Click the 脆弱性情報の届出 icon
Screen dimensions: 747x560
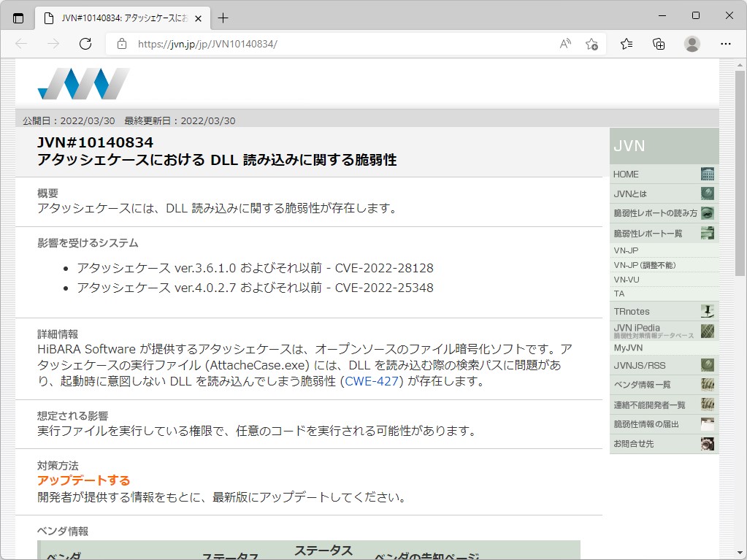[x=705, y=423]
